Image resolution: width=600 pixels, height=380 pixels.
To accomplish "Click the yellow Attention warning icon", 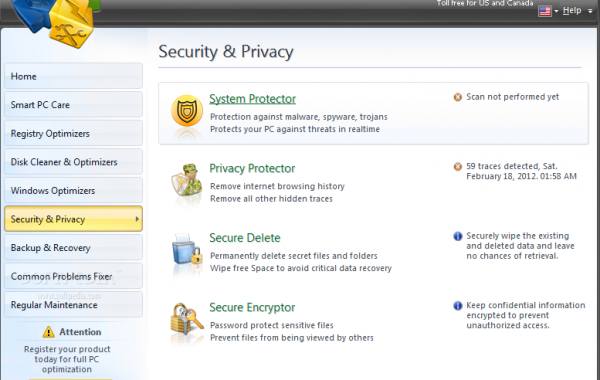I will (49, 332).
